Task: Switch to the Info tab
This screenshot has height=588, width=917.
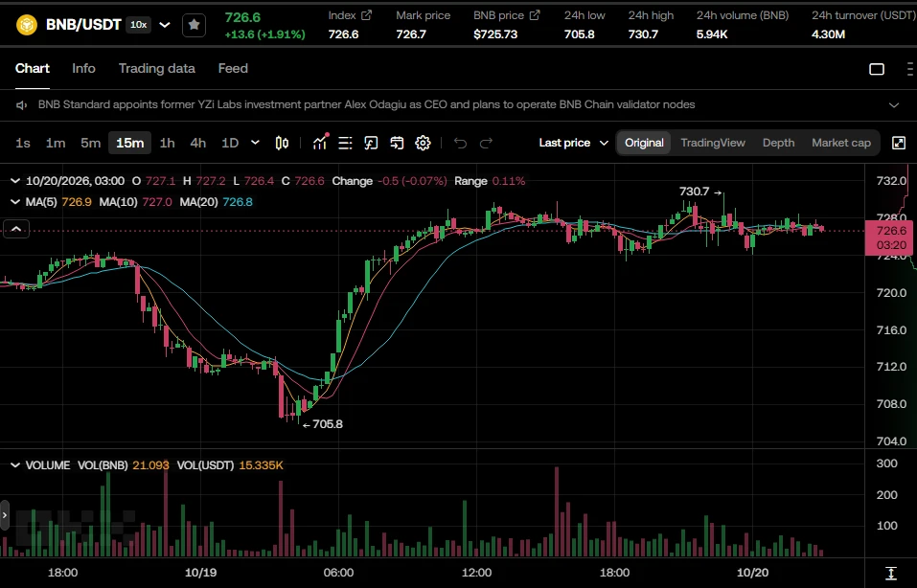Action: pos(83,68)
